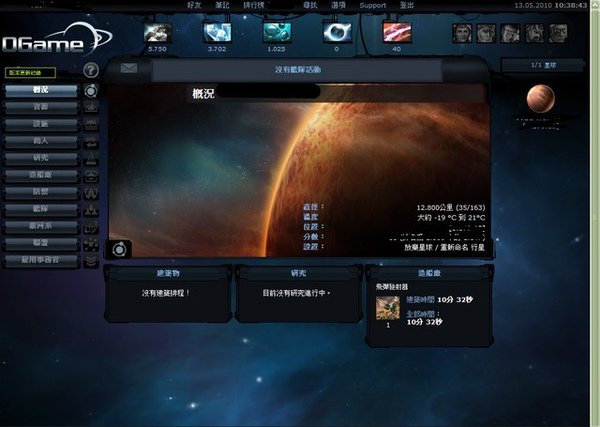The image size is (600, 427).
Task: Click the energy icon showing 40
Action: [x=397, y=33]
